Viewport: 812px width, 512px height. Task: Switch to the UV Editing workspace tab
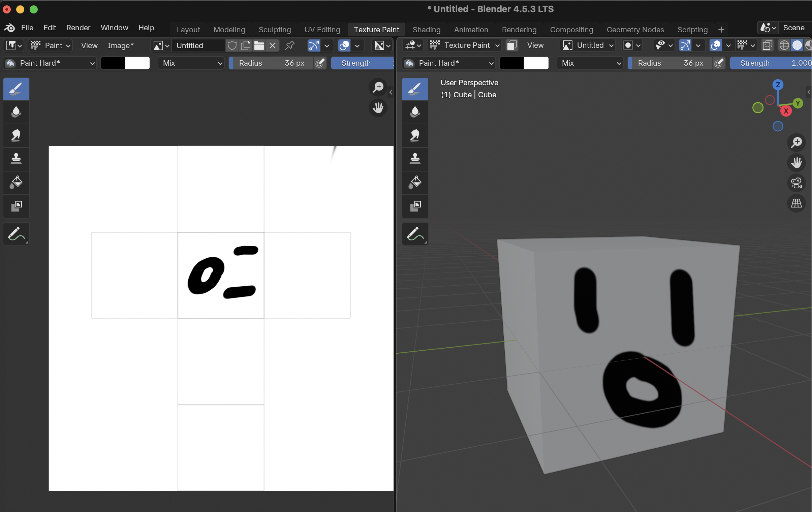(x=322, y=30)
